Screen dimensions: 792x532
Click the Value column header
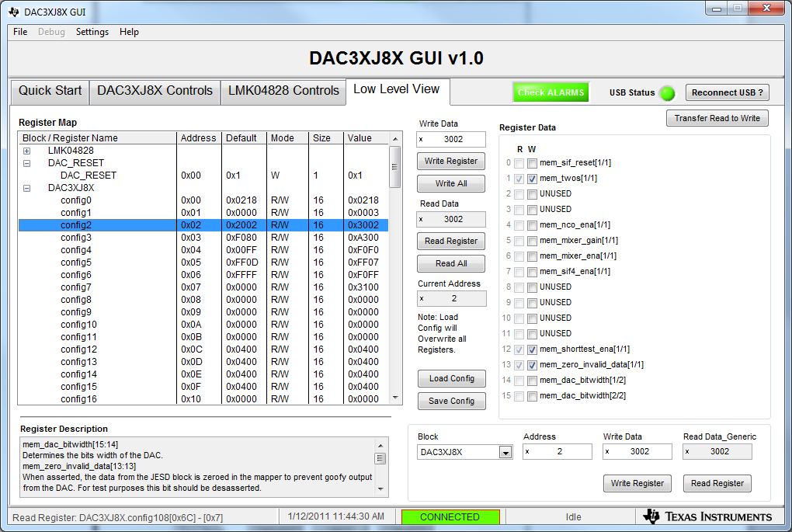pos(366,138)
